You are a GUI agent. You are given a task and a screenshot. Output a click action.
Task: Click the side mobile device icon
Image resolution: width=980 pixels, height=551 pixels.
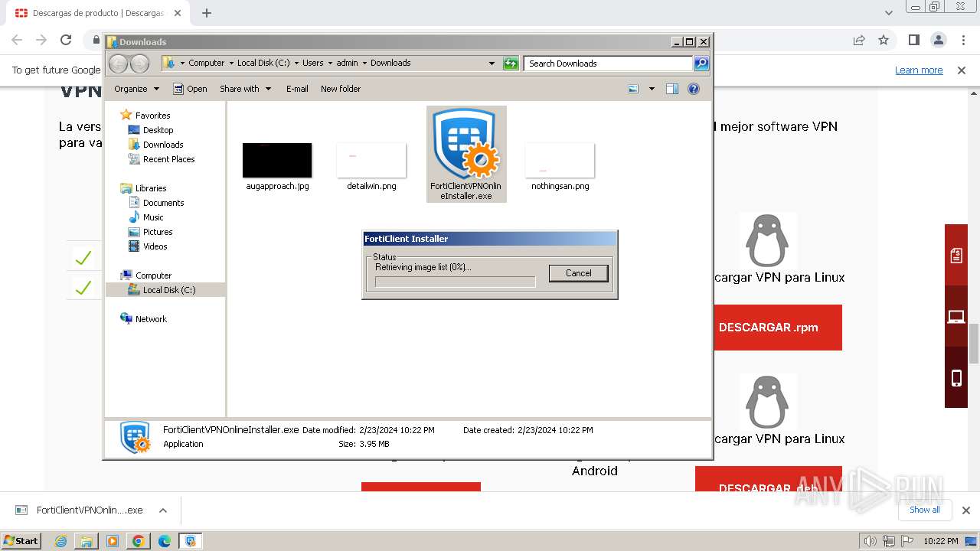coord(956,377)
